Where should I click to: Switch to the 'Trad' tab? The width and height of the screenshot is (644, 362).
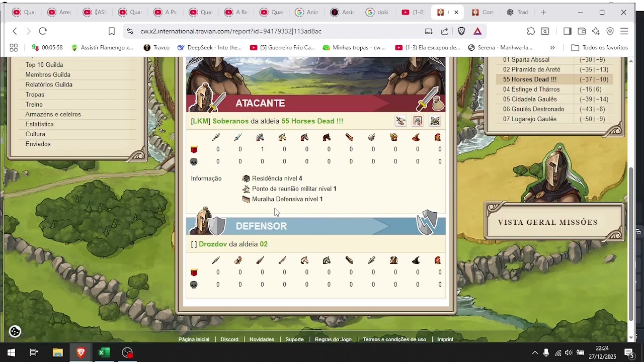pos(518,12)
